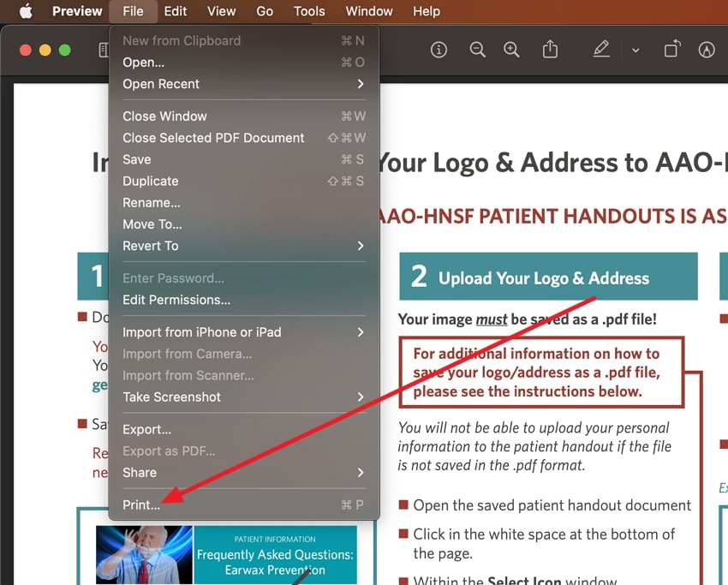Choose Export... from the File menu

click(244, 429)
